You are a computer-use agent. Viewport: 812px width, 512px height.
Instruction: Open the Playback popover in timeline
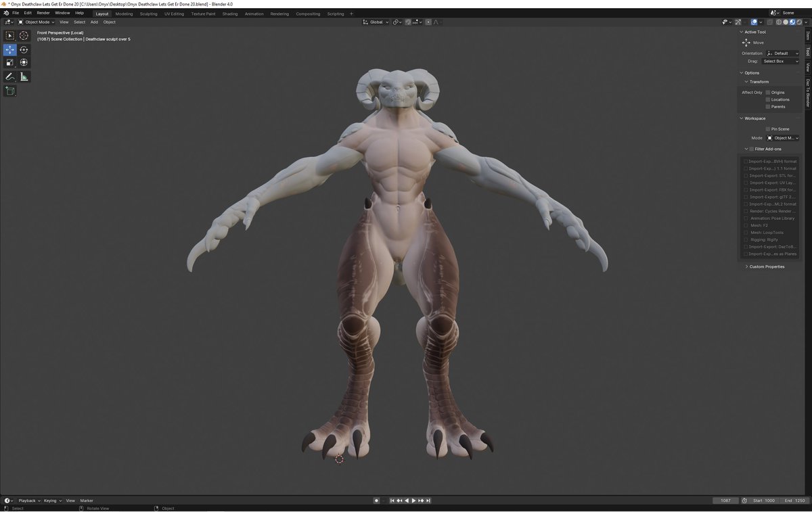[28, 501]
